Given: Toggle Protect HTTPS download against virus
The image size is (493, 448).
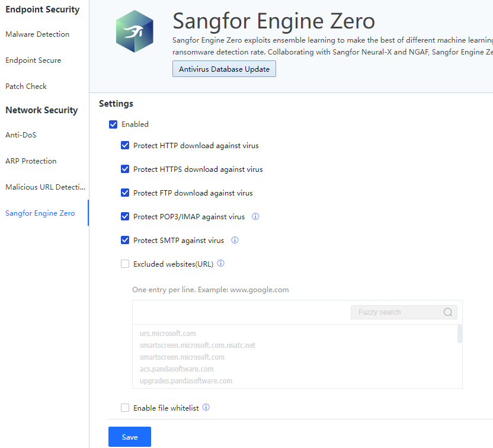Looking at the screenshot, I should tap(125, 169).
